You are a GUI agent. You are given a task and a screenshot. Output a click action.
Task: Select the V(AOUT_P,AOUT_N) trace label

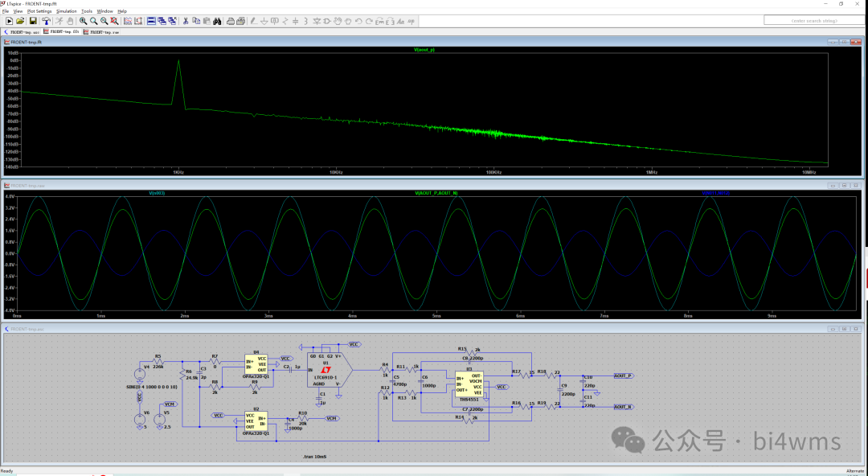(x=436, y=193)
